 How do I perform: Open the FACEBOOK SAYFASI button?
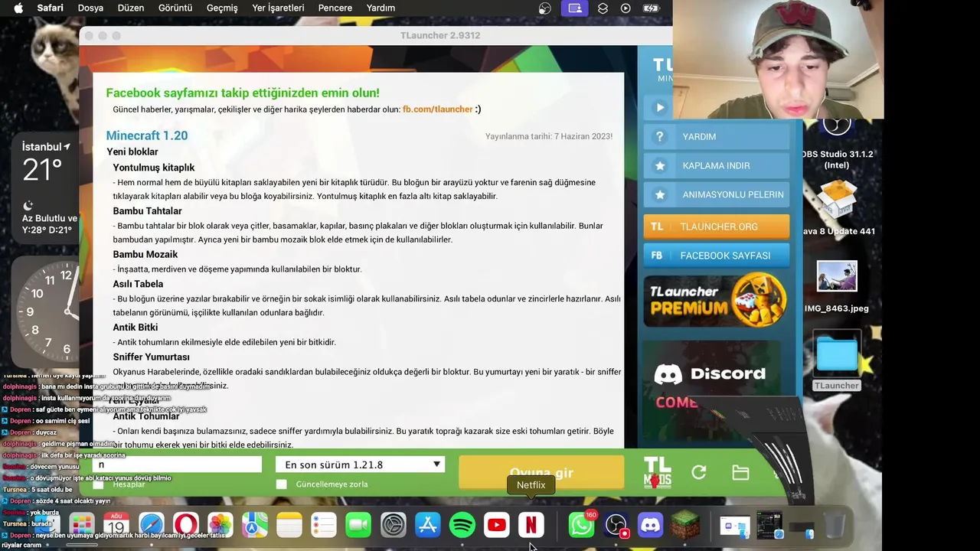(x=717, y=256)
